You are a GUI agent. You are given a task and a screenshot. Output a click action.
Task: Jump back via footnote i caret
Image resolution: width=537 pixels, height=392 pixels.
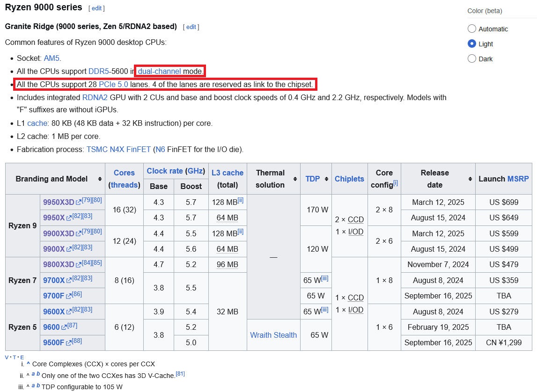(29, 363)
